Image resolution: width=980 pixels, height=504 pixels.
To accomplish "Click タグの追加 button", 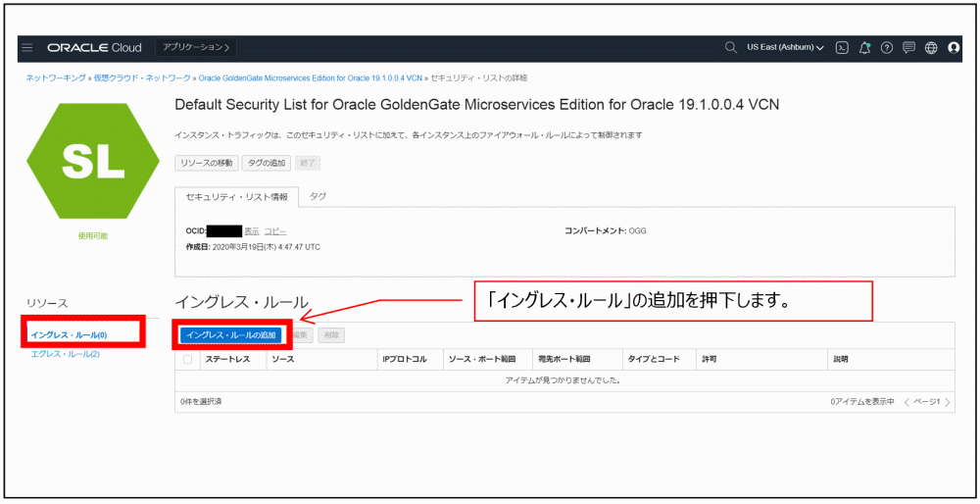I will coord(267,163).
